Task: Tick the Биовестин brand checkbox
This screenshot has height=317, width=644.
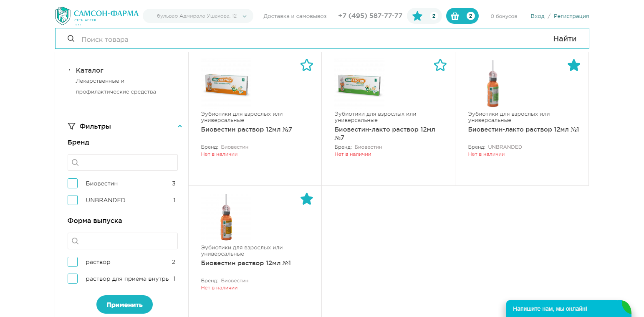Action: [x=73, y=183]
